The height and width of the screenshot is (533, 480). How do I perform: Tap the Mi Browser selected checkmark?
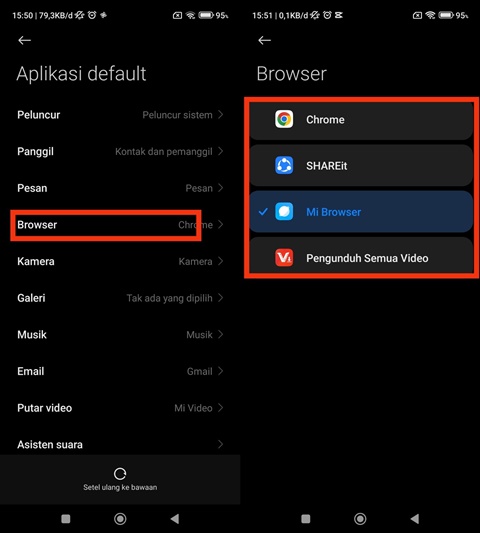click(x=263, y=212)
